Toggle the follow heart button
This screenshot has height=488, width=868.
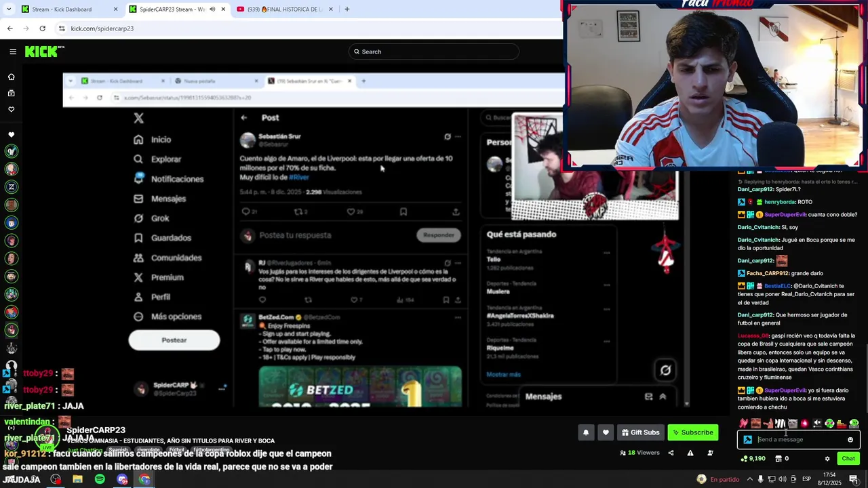606,432
